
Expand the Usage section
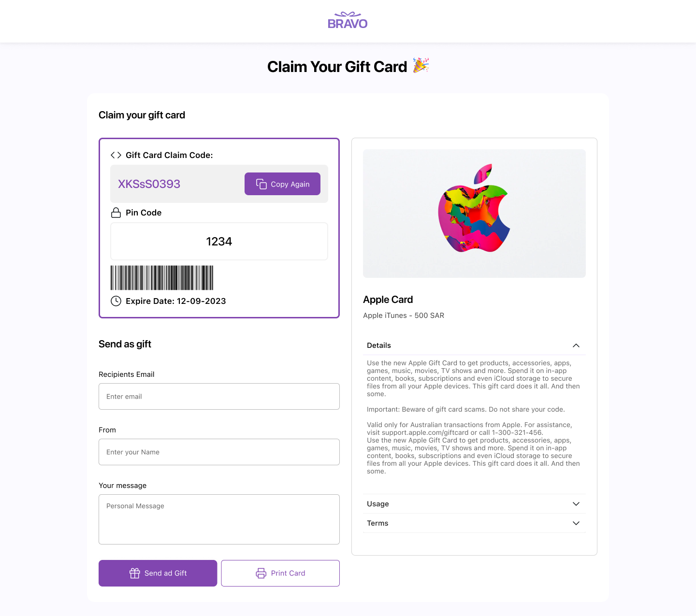click(576, 504)
